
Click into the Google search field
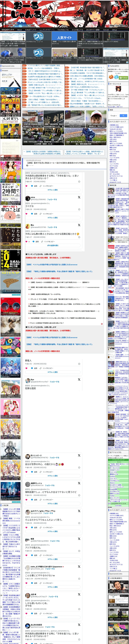pyautogui.click(x=114, y=115)
